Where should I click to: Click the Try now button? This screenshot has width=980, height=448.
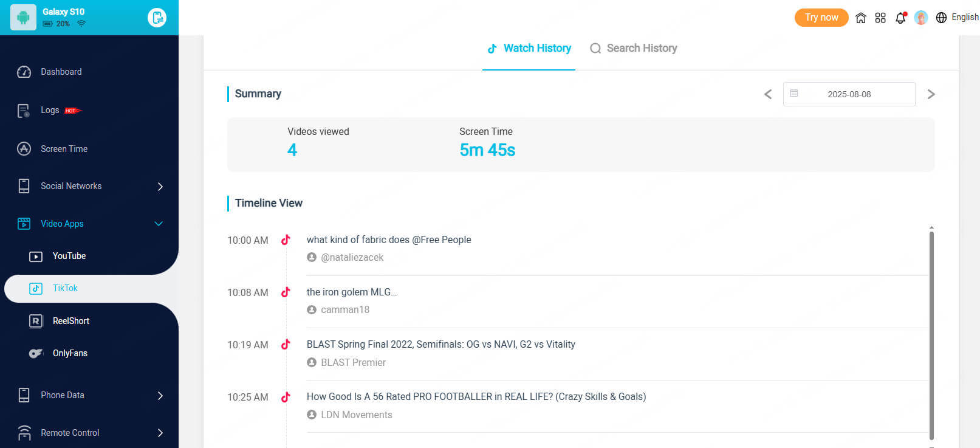pyautogui.click(x=821, y=17)
